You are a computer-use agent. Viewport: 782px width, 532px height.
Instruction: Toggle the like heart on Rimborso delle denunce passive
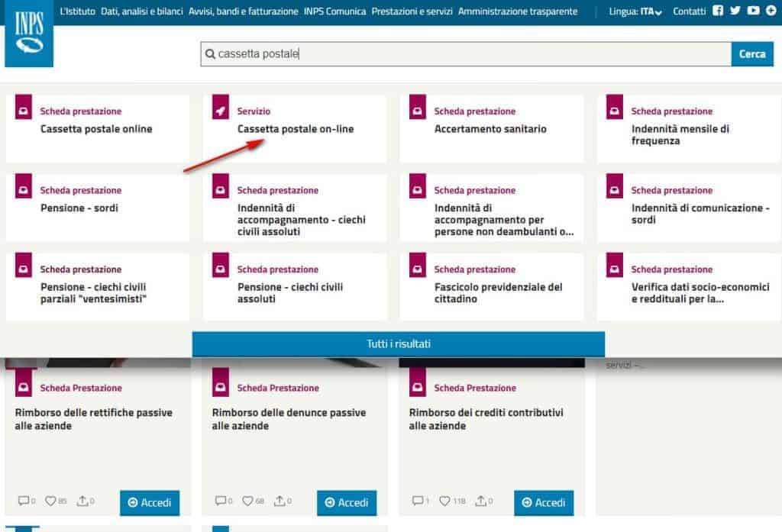point(247,501)
